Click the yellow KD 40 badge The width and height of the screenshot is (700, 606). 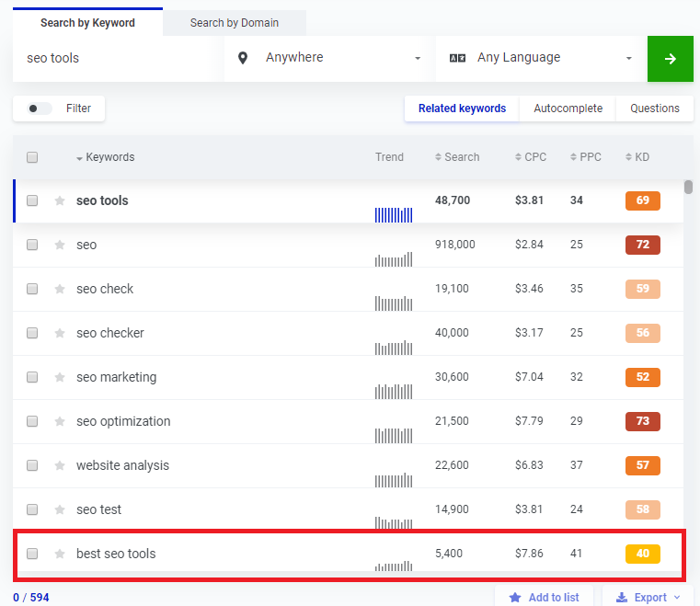[x=642, y=554]
